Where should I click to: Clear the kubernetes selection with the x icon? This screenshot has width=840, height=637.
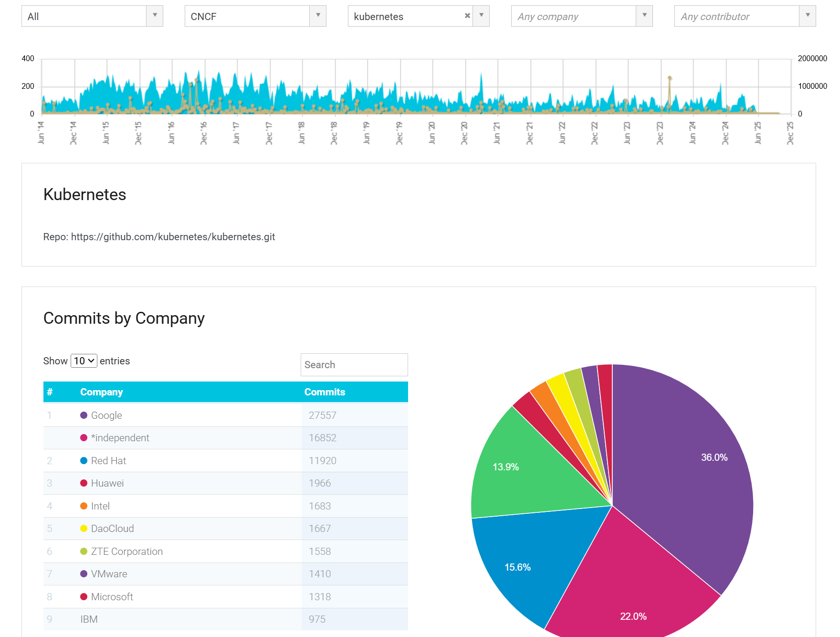467,16
